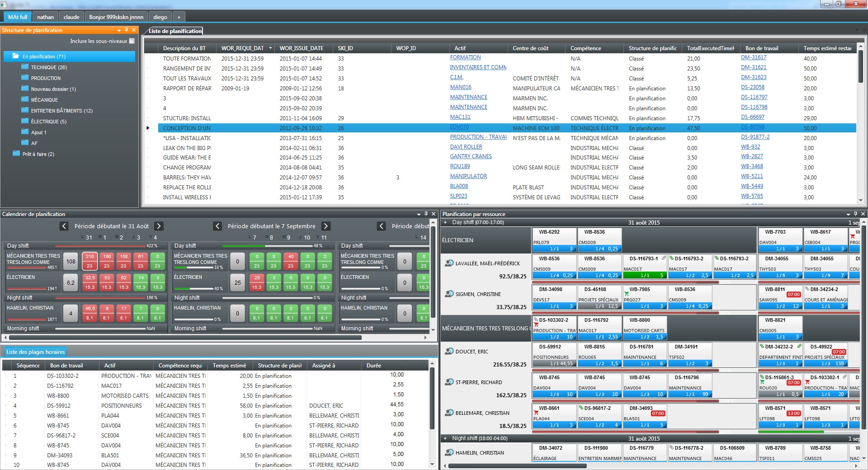Click the Prêt à faire (2) folder icon
This screenshot has height=470, width=868.
(x=16, y=154)
